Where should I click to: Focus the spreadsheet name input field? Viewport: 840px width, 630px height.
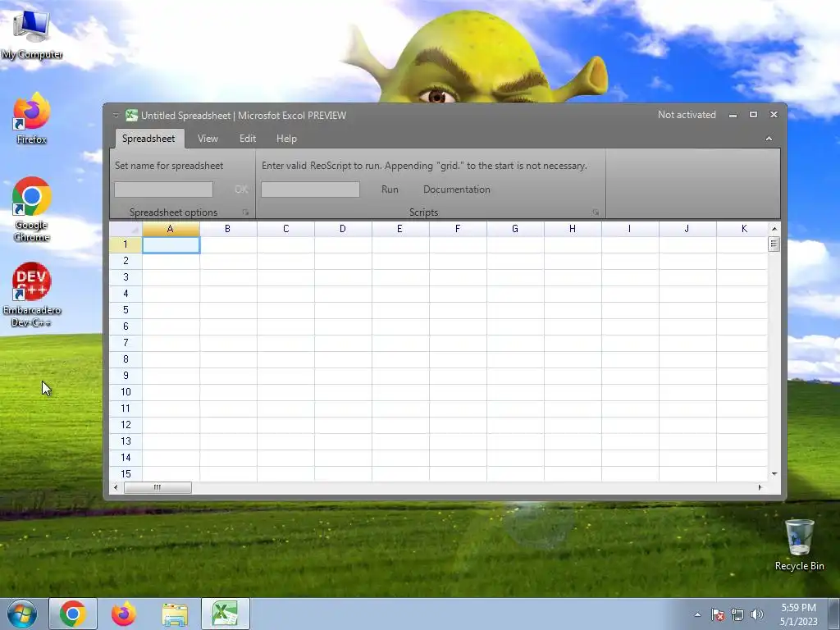[x=163, y=189]
